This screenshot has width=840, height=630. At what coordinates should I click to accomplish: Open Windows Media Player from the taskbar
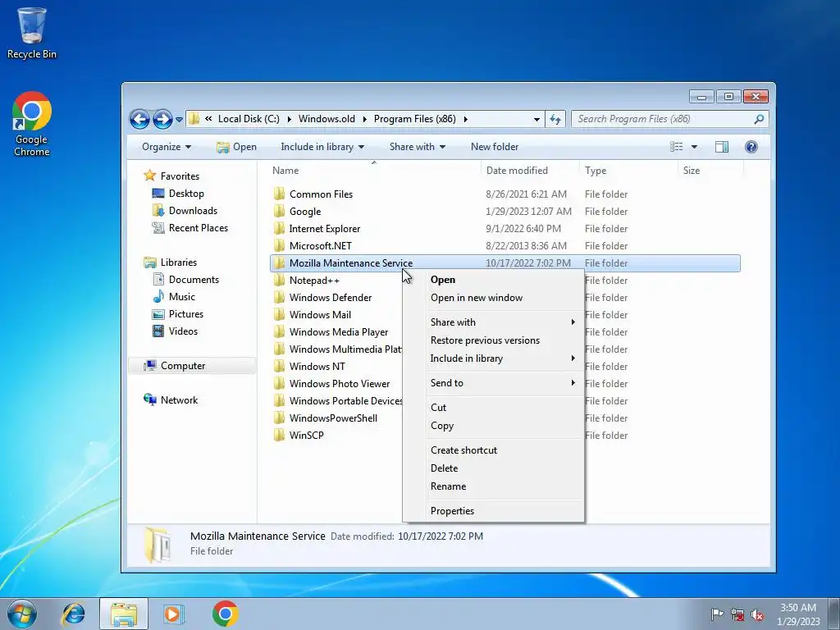pos(173,614)
